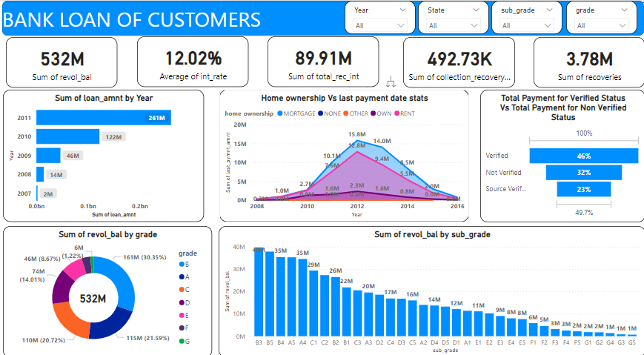Click the chevron beside the sub_grade slicer title
The image size is (644, 355).
[549, 10]
